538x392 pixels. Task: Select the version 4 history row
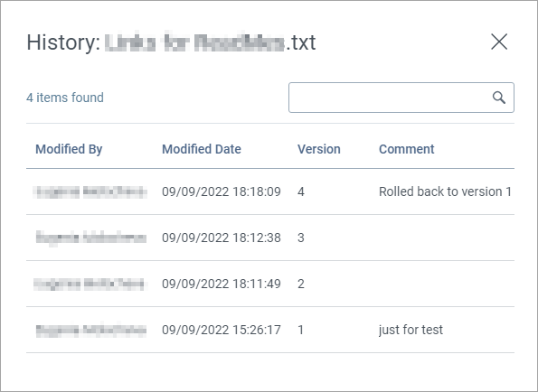(x=270, y=191)
